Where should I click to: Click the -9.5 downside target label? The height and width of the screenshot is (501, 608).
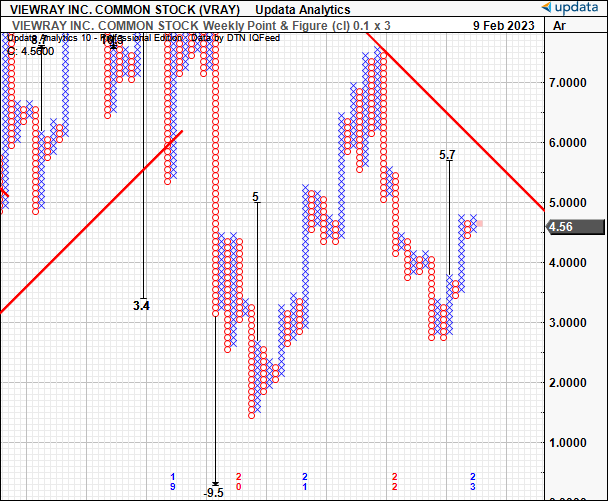pyautogui.click(x=214, y=492)
